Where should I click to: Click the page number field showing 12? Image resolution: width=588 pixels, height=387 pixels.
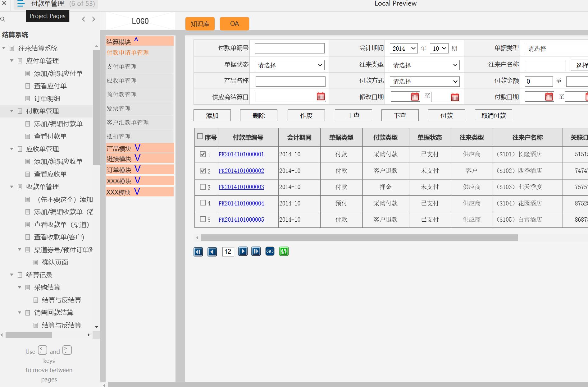[x=228, y=251]
